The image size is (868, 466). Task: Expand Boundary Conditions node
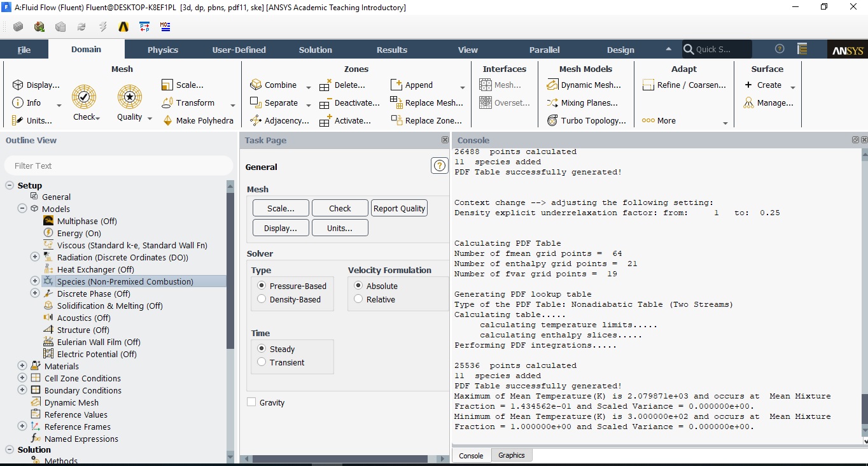click(x=22, y=390)
